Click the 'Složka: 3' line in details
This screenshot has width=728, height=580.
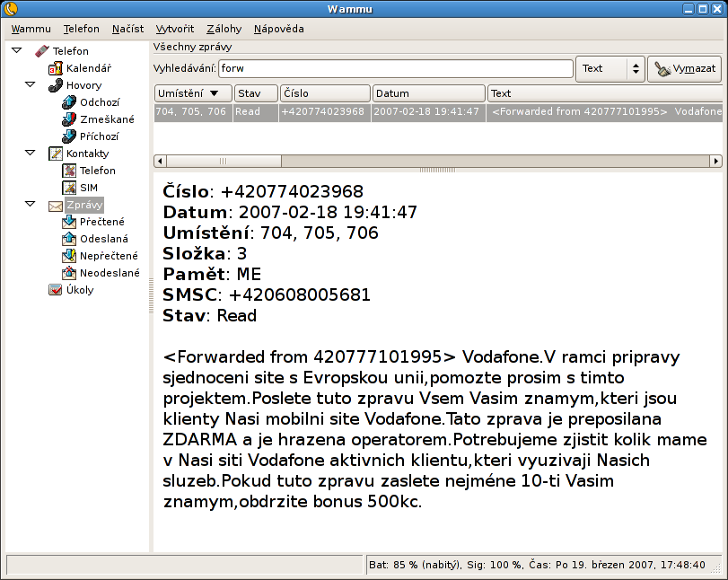click(205, 253)
